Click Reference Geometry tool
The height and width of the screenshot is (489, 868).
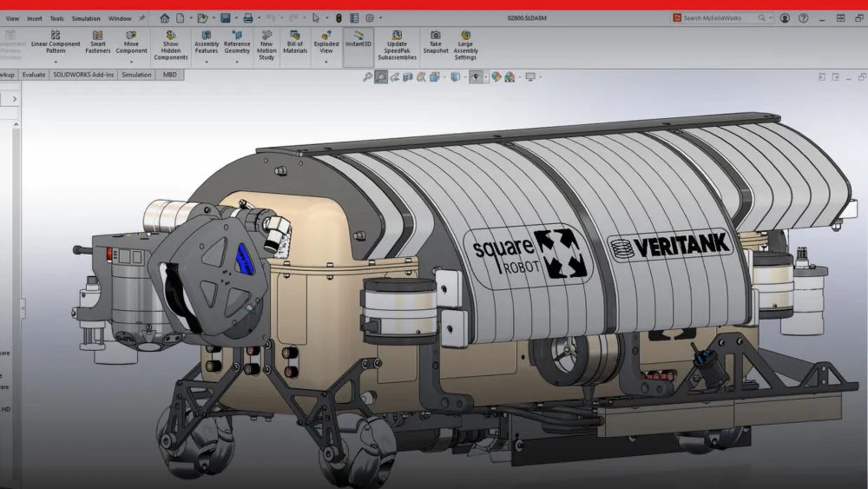(237, 43)
